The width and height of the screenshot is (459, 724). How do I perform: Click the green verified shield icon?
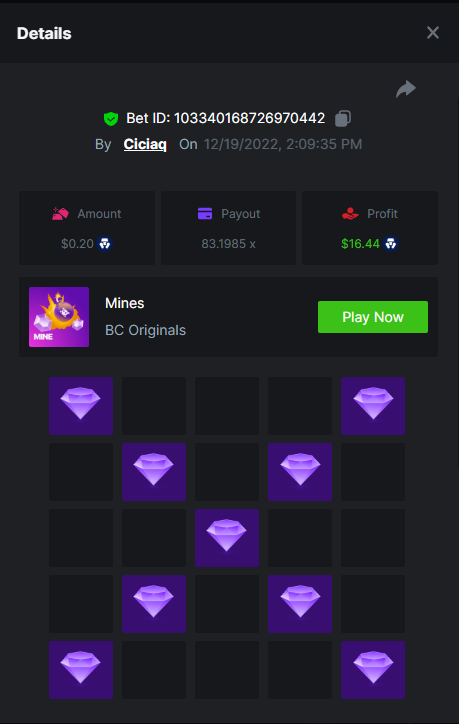click(x=111, y=119)
